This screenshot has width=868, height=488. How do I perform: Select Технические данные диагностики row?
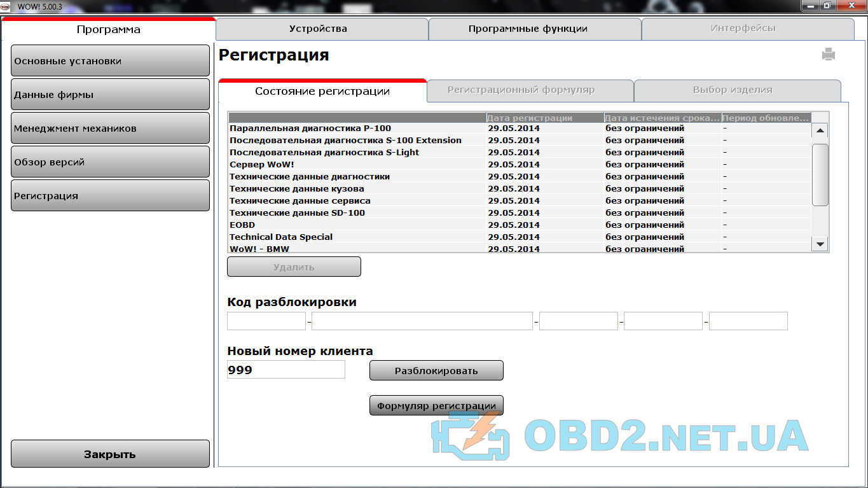pos(520,177)
